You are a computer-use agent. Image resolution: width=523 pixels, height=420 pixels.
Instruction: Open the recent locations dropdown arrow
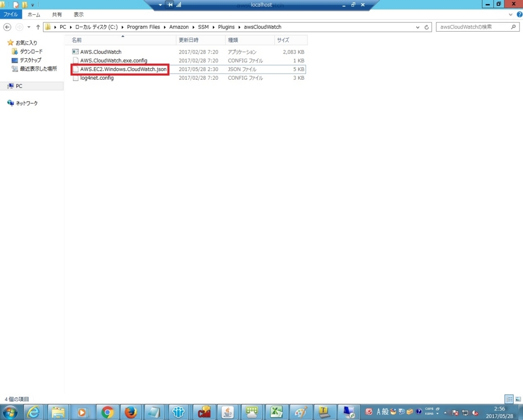pyautogui.click(x=29, y=27)
